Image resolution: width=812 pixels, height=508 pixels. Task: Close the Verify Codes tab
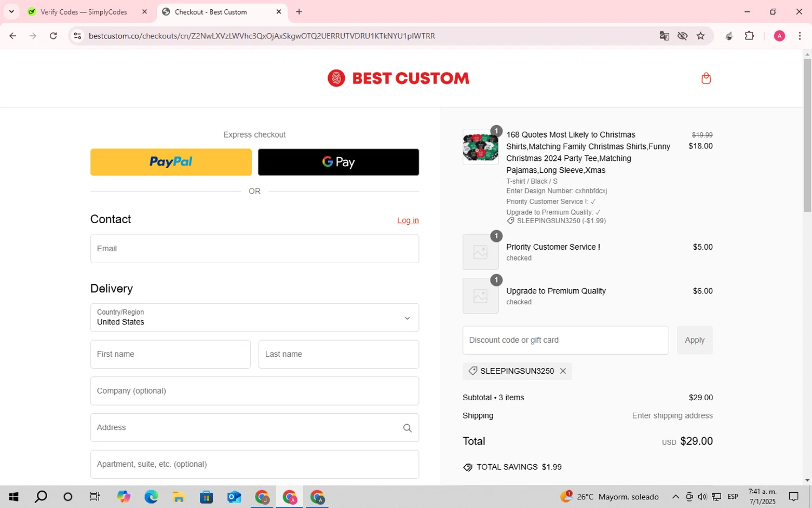[145, 11]
